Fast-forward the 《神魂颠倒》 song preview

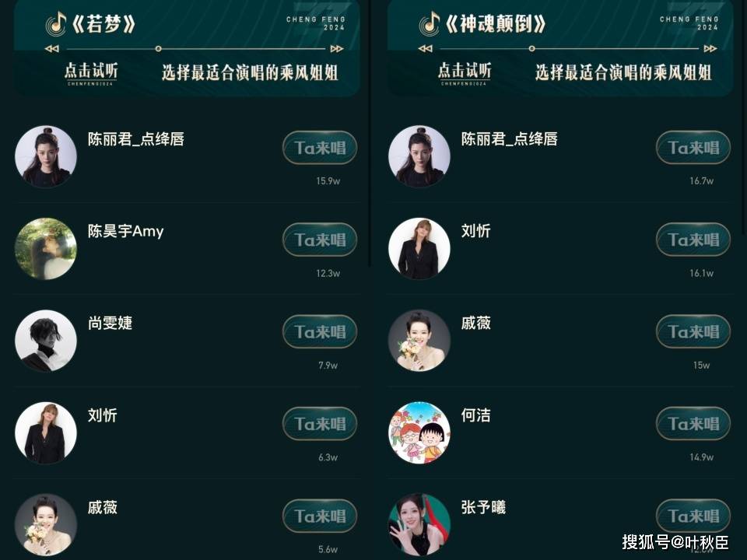pyautogui.click(x=710, y=48)
